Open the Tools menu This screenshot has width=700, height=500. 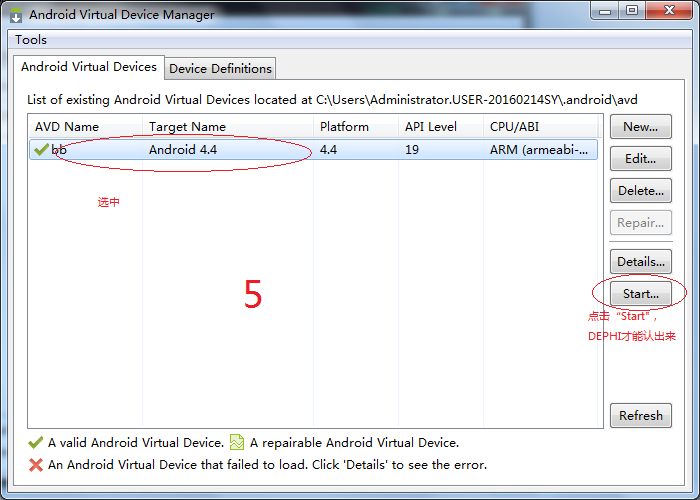pyautogui.click(x=31, y=40)
